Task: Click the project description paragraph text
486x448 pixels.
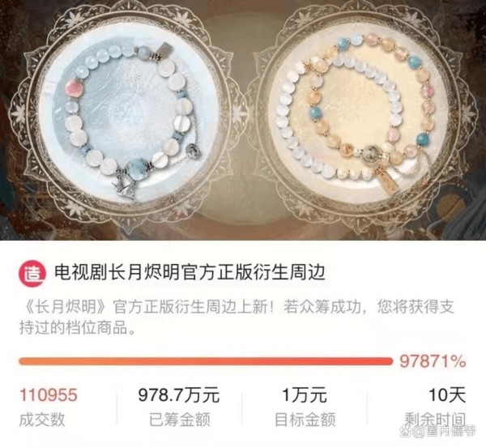Action: click(237, 317)
